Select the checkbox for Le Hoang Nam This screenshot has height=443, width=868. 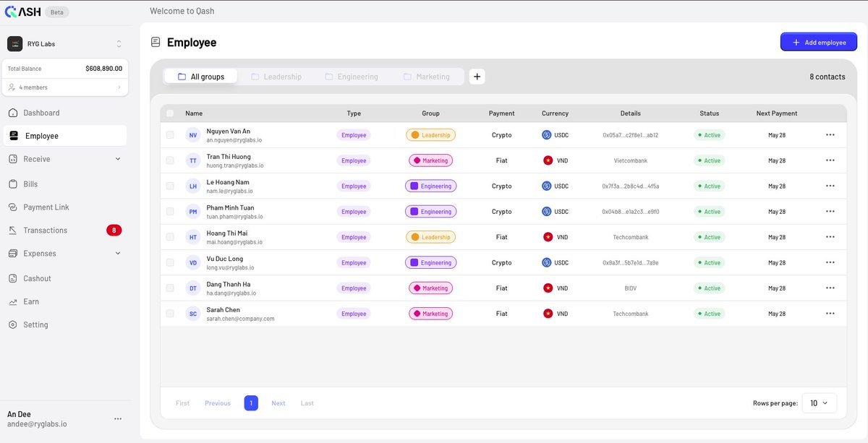170,186
